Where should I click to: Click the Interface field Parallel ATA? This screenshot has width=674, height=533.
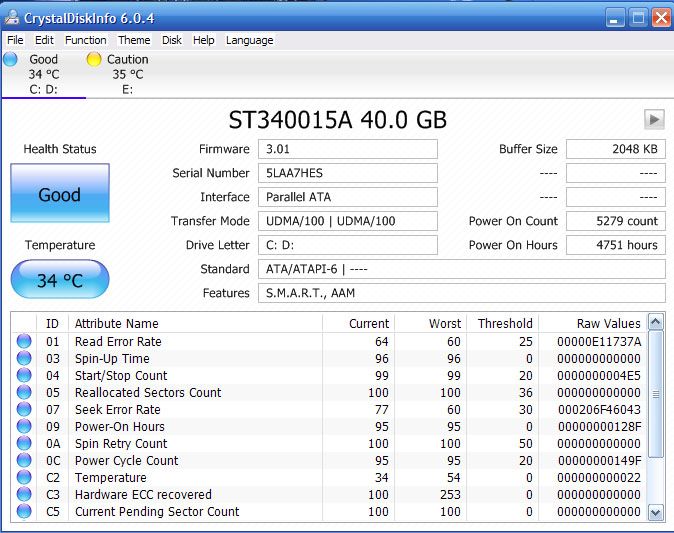click(x=348, y=197)
